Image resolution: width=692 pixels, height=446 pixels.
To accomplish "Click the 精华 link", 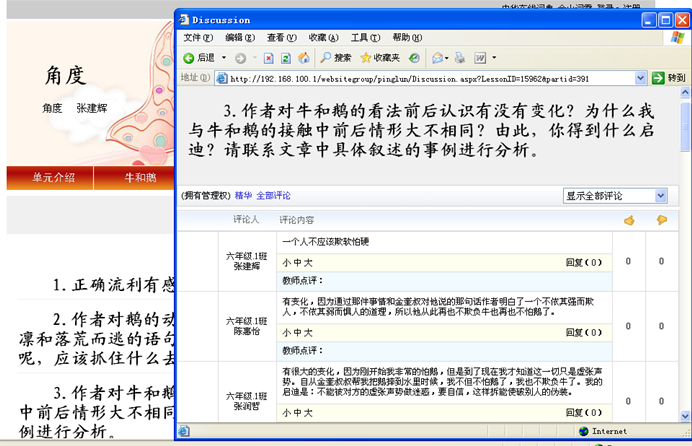I will (243, 196).
